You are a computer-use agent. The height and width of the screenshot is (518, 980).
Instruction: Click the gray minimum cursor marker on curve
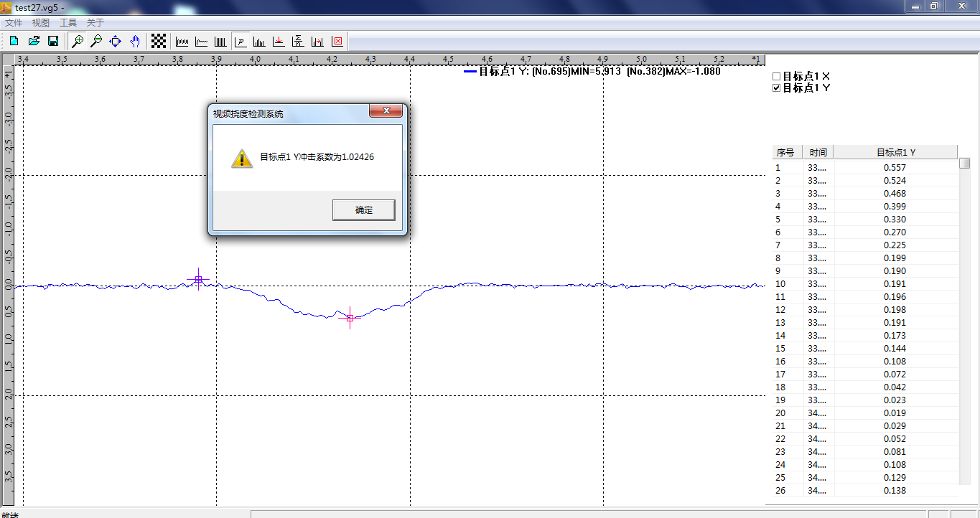point(350,318)
